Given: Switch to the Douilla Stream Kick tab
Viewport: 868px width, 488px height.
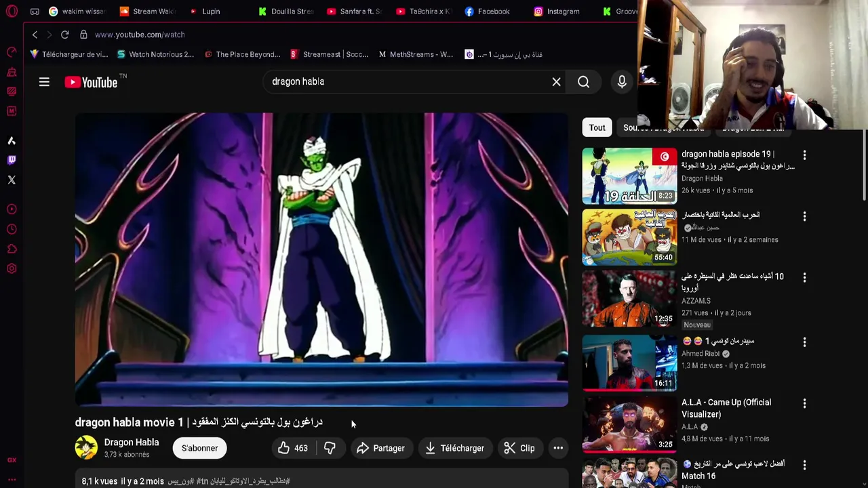Looking at the screenshot, I should (286, 12).
